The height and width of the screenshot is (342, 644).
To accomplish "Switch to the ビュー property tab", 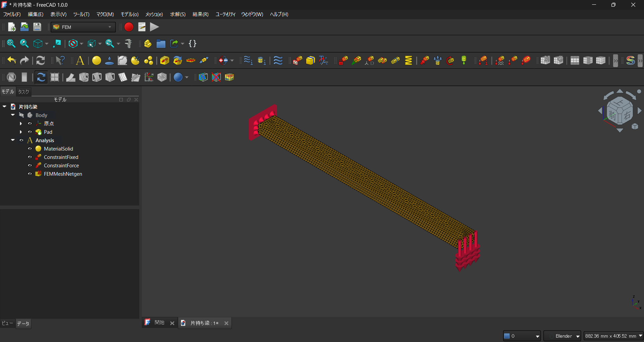I will tap(7, 324).
